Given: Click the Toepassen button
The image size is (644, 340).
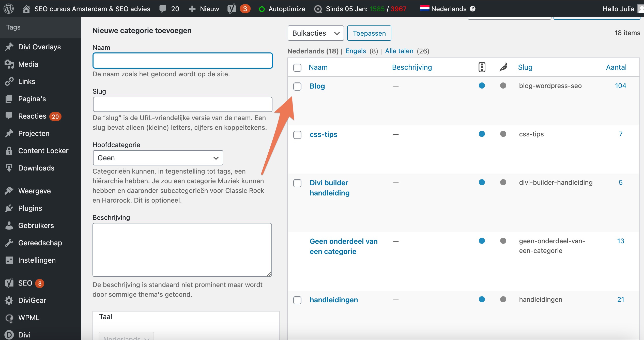Looking at the screenshot, I should (369, 33).
